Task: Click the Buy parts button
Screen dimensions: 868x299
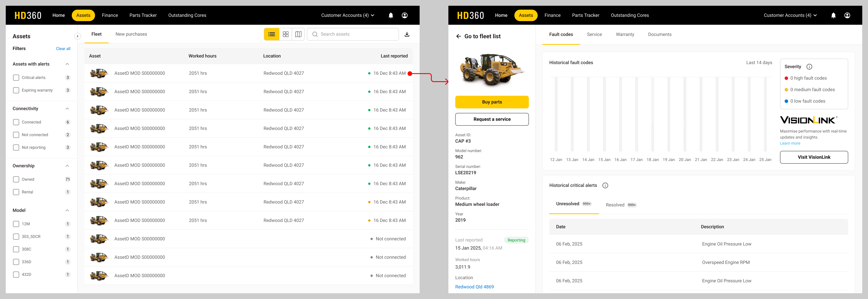Action: pos(492,102)
